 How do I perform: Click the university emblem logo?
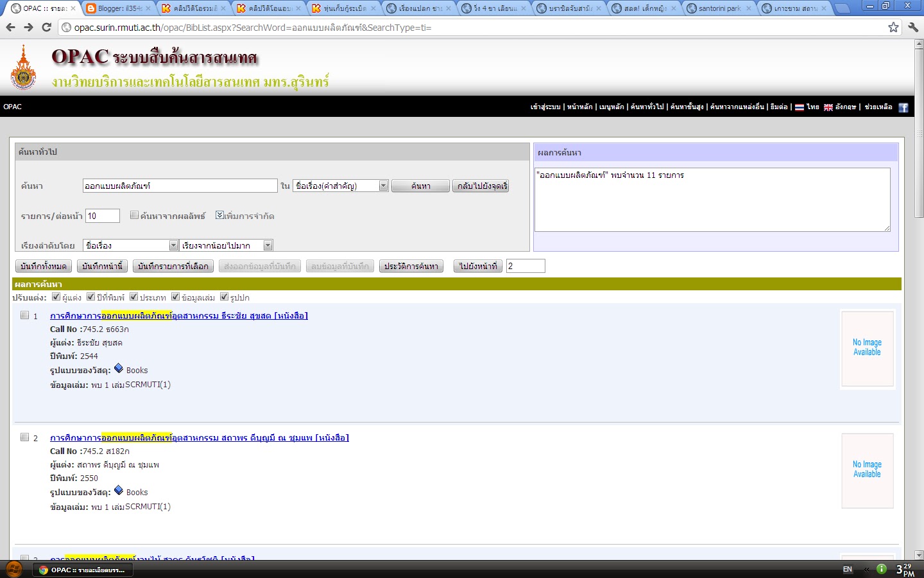click(x=24, y=67)
